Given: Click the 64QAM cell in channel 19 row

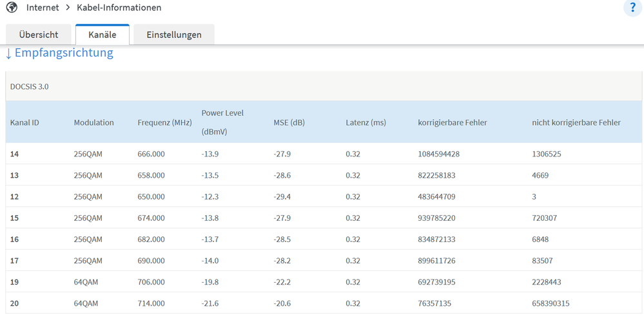Looking at the screenshot, I should tap(86, 282).
